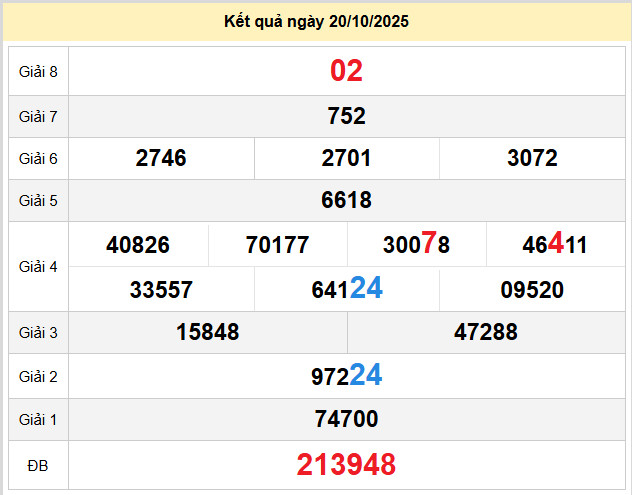Click the Giải 6 number 2746
Viewport: 632px width, 495px height.
click(161, 158)
